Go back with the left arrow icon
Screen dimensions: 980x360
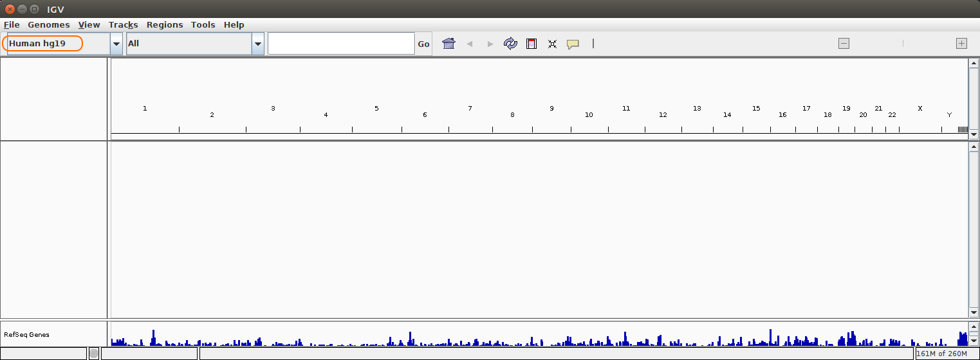(470, 44)
